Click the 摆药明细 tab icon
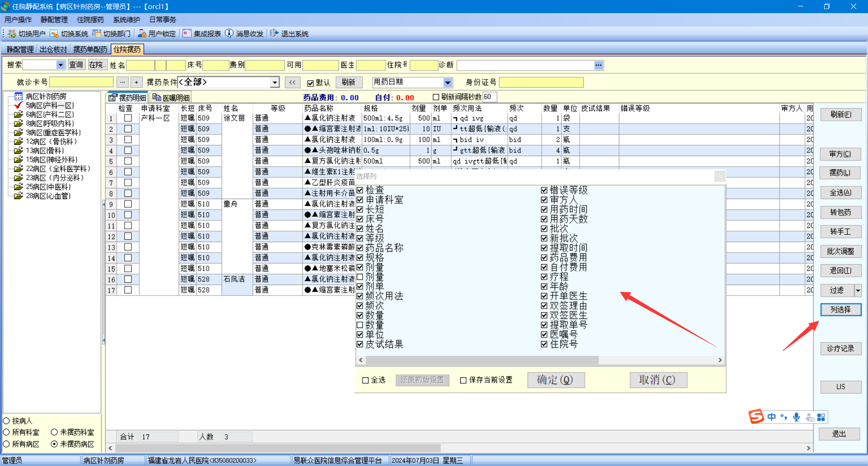Viewport: 868px width, 466px height. (113, 98)
